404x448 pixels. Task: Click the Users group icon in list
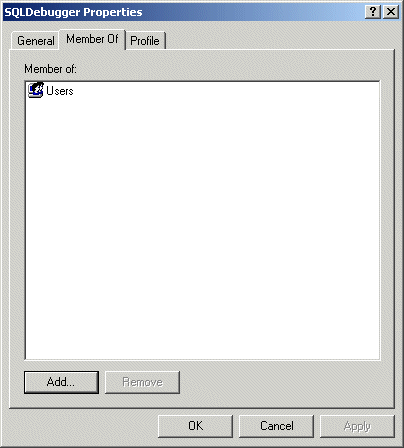point(36,90)
